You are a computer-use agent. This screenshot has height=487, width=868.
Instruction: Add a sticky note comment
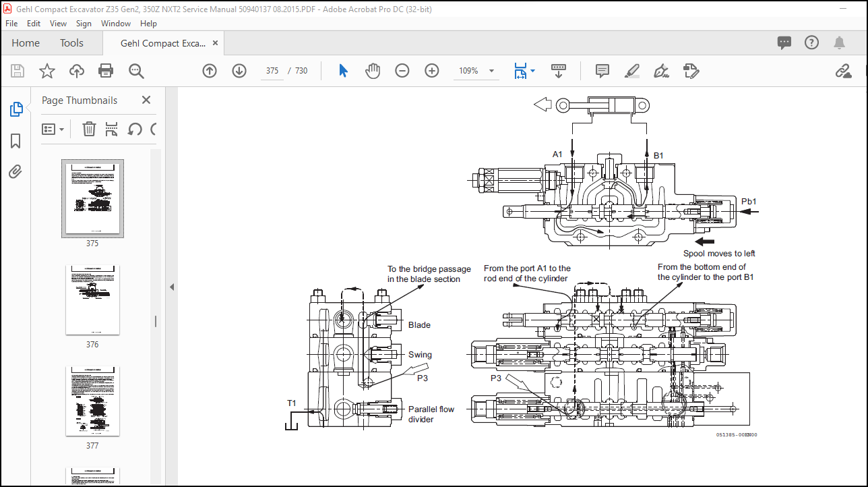(602, 71)
